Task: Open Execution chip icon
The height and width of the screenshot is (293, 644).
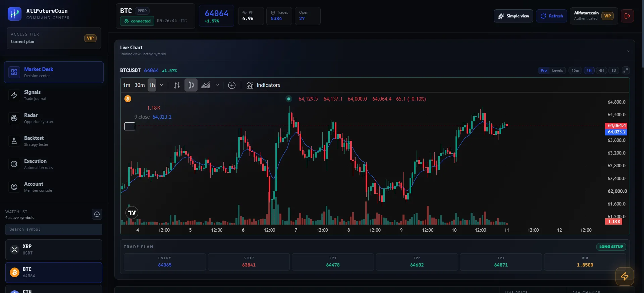Action: 14,164
